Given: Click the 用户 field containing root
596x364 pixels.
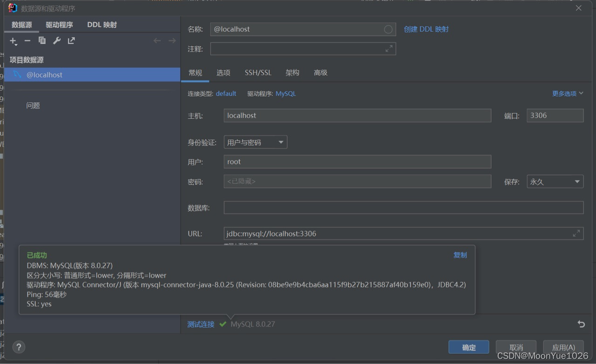Looking at the screenshot, I should [x=357, y=162].
